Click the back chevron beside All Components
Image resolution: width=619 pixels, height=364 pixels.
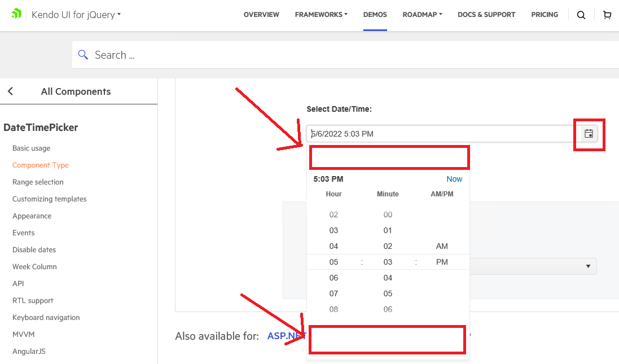click(10, 91)
